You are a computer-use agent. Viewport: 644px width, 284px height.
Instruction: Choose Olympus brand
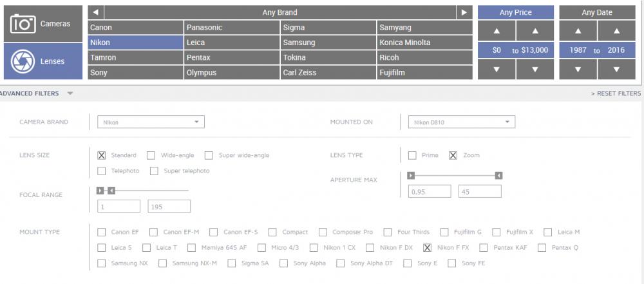[x=232, y=72]
